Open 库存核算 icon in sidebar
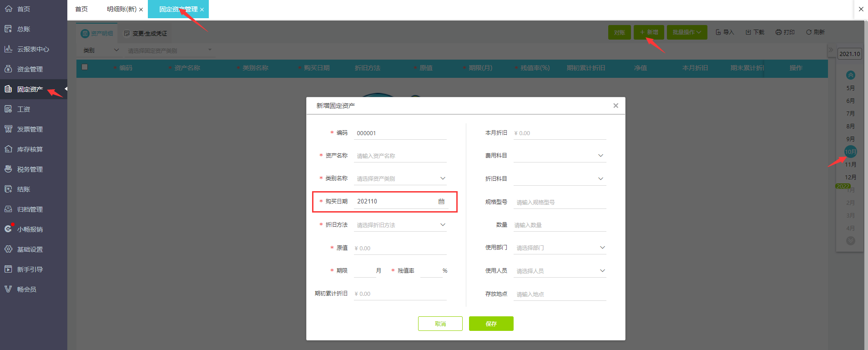Image resolution: width=868 pixels, height=350 pixels. click(x=8, y=149)
